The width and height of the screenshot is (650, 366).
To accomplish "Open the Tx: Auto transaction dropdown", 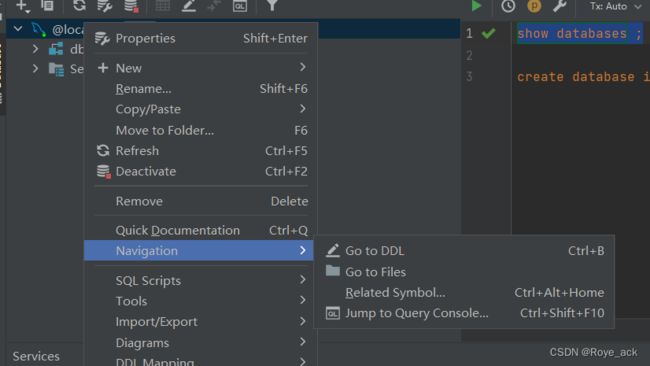I will (x=616, y=6).
